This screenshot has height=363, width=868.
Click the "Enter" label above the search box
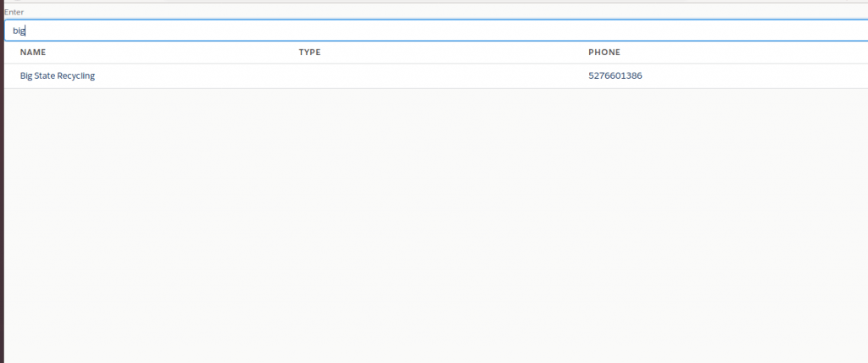(x=14, y=13)
